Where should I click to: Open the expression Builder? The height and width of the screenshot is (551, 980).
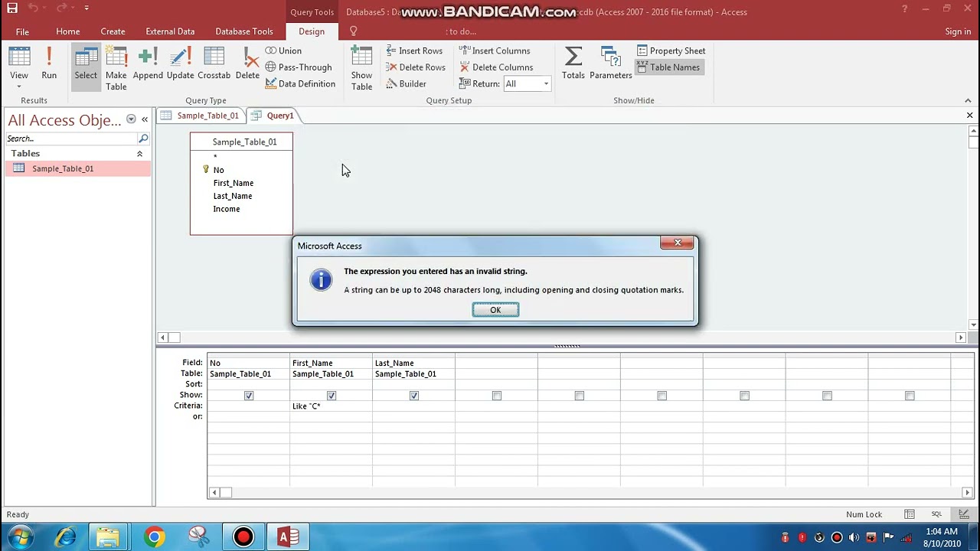(406, 83)
